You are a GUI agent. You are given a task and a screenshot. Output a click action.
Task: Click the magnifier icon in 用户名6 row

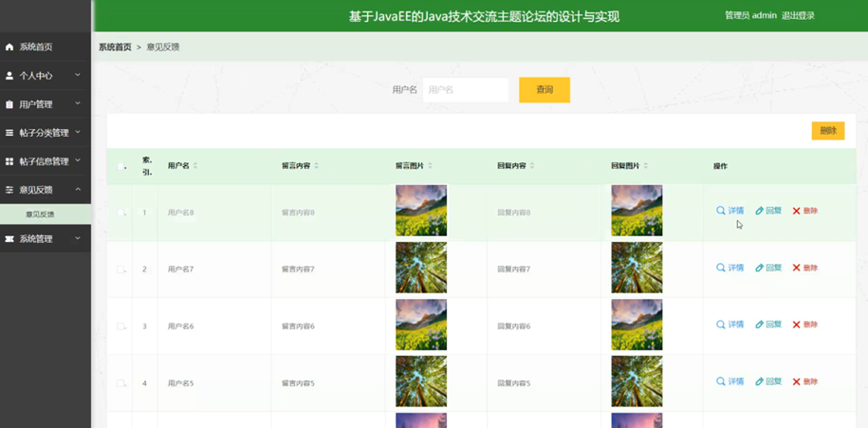(720, 325)
